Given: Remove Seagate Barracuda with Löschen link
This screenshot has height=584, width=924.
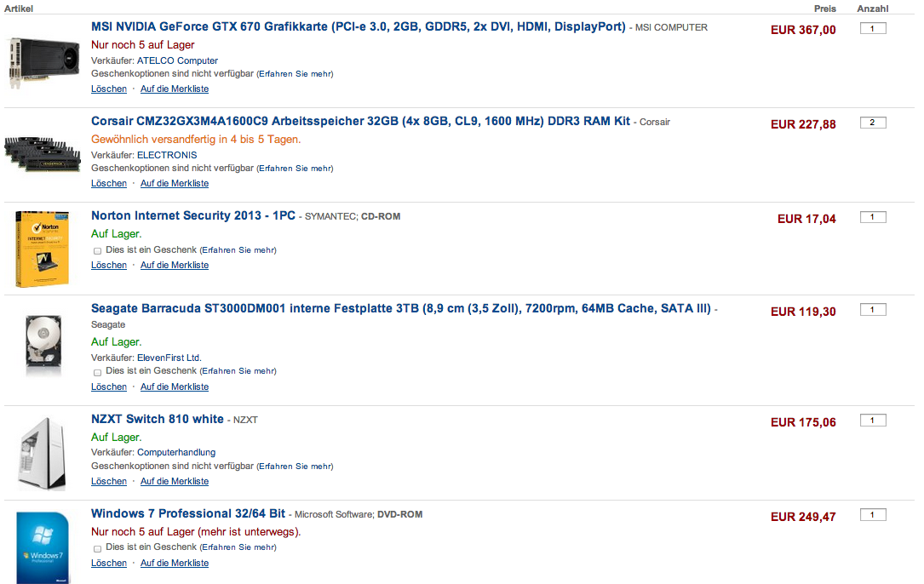Looking at the screenshot, I should click(109, 386).
